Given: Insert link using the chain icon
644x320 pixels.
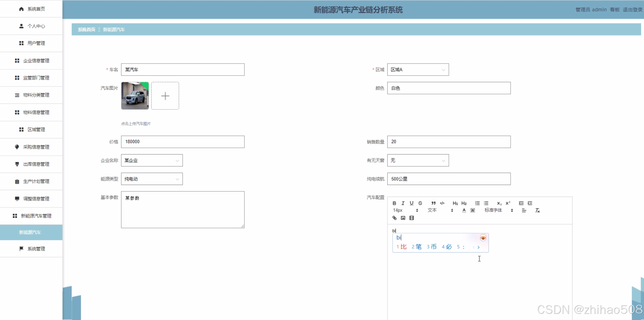Looking at the screenshot, I should point(394,218).
